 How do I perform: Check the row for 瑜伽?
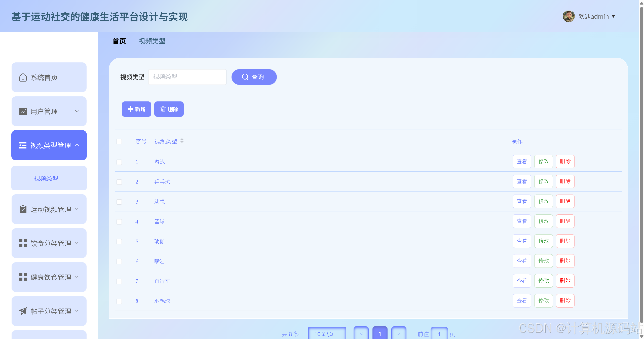click(119, 242)
